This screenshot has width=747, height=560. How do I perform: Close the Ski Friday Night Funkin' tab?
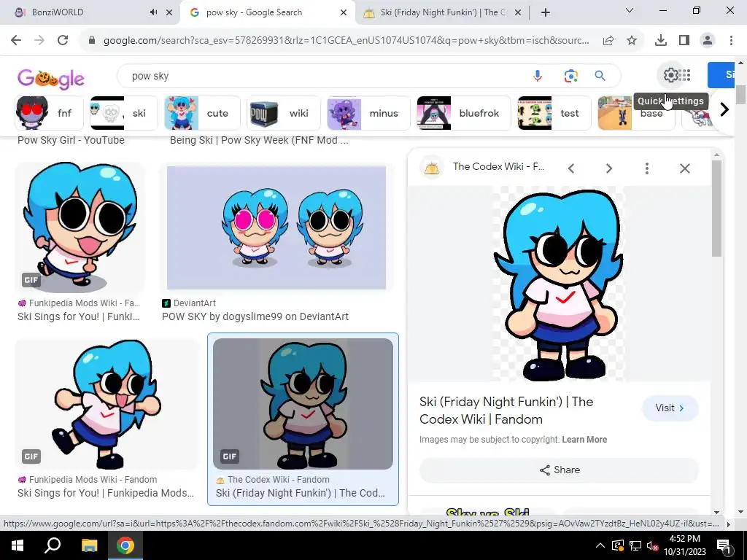point(519,12)
